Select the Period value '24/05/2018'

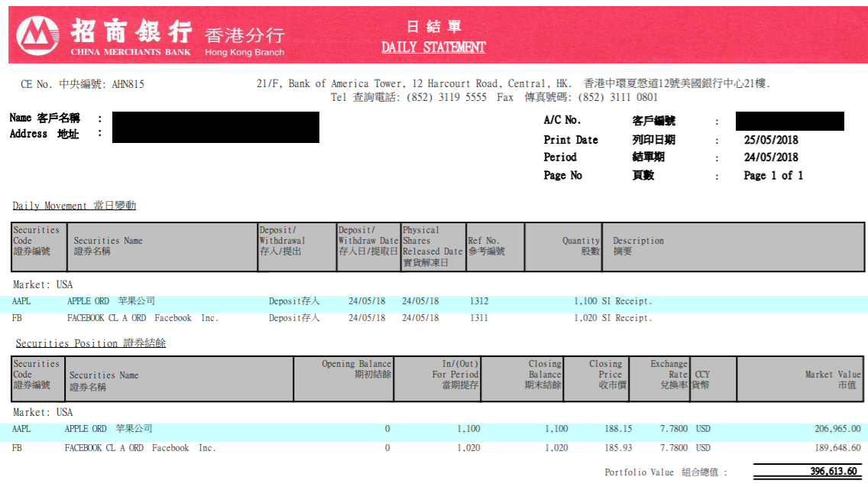(x=771, y=157)
